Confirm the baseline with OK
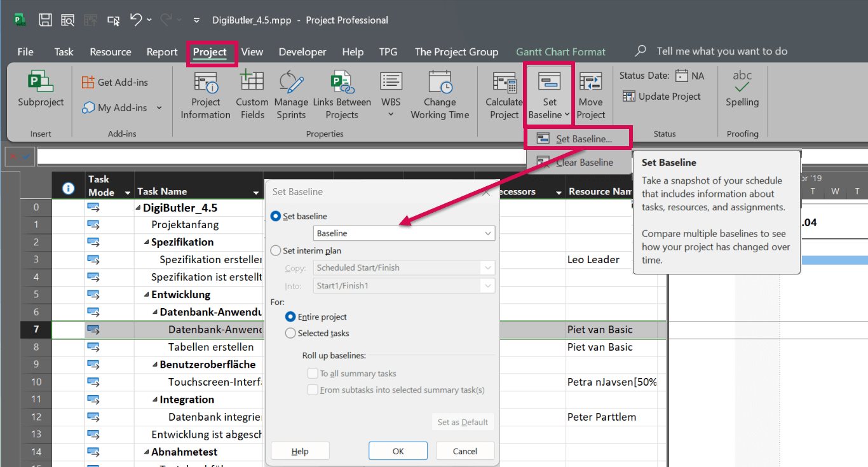 coord(398,450)
